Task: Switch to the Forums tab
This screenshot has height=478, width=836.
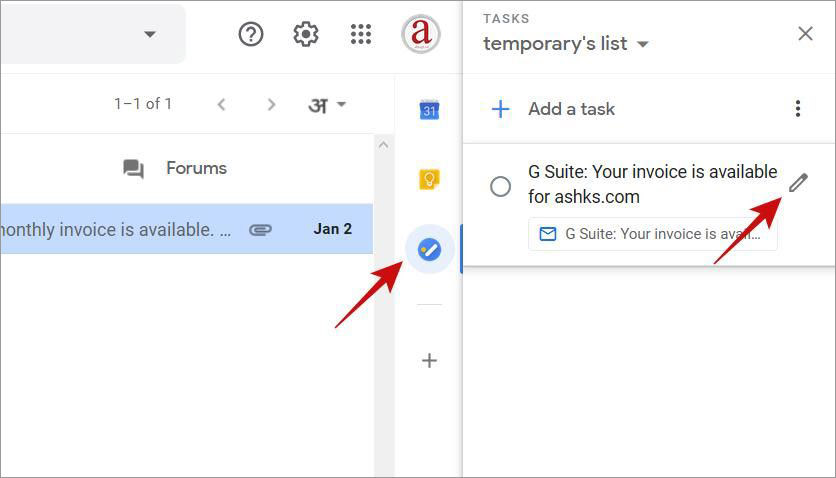Action: coord(175,168)
